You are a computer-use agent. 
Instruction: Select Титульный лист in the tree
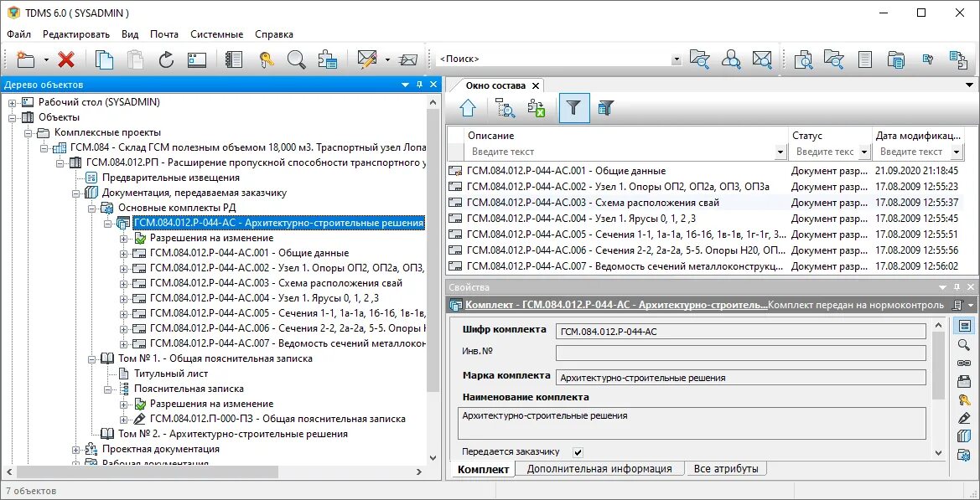(x=171, y=374)
